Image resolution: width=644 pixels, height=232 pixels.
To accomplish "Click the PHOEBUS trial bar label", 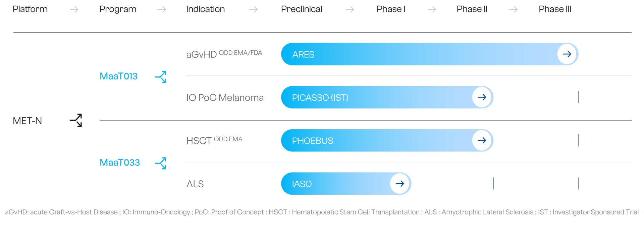I will tap(313, 141).
